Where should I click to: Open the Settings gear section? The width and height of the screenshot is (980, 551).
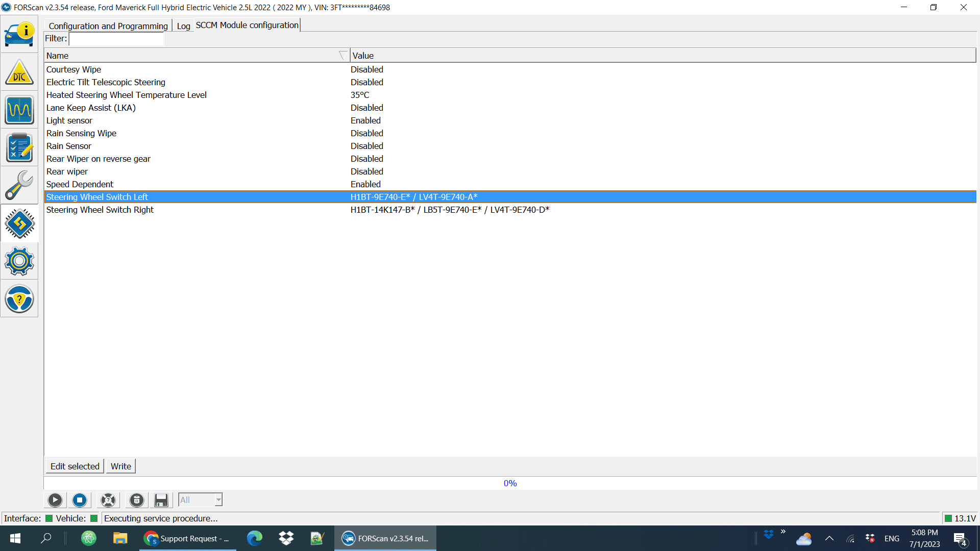coord(19,261)
